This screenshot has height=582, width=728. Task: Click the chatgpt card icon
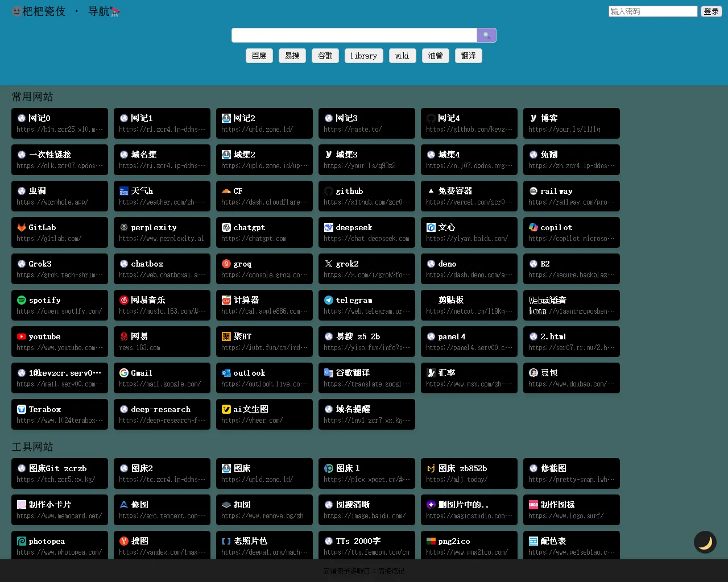226,227
